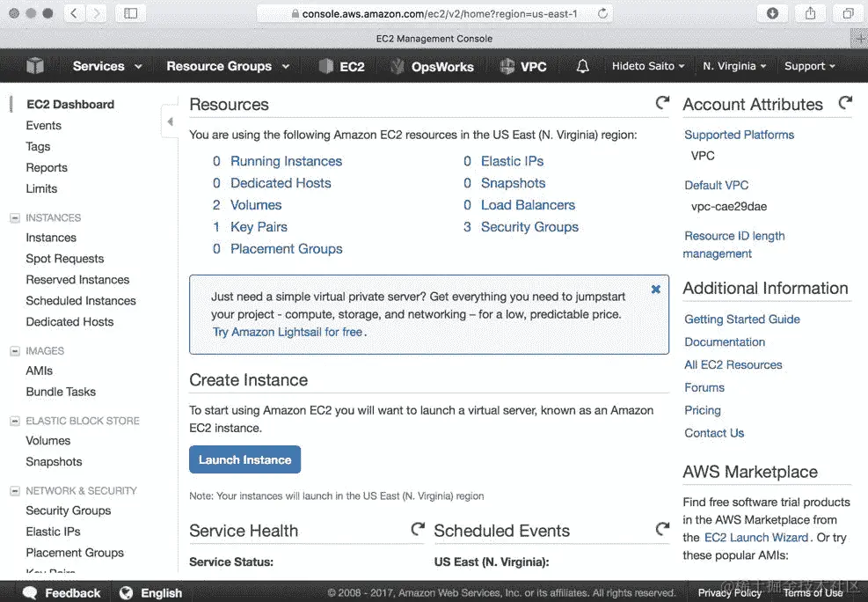868x602 pixels.
Task: Click the Safari address bar
Action: (434, 13)
